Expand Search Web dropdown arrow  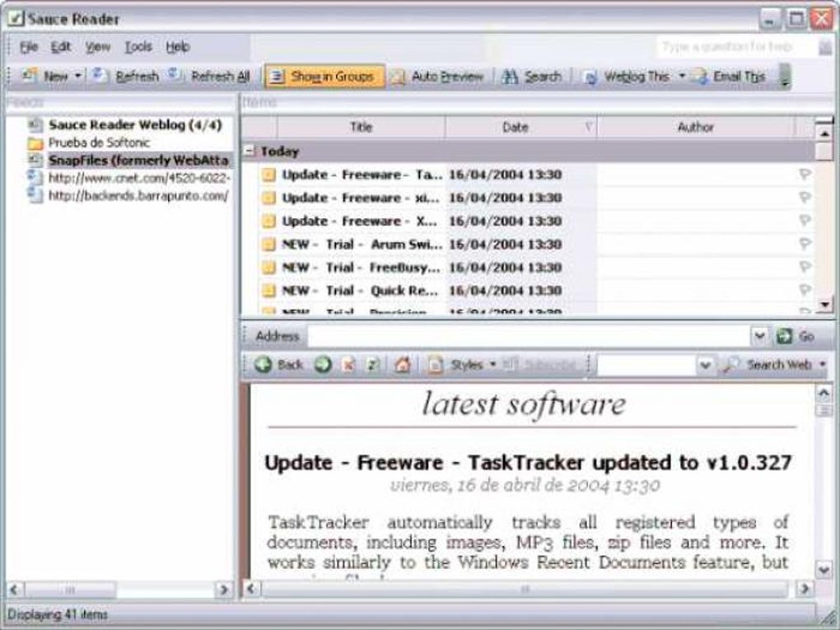(823, 365)
